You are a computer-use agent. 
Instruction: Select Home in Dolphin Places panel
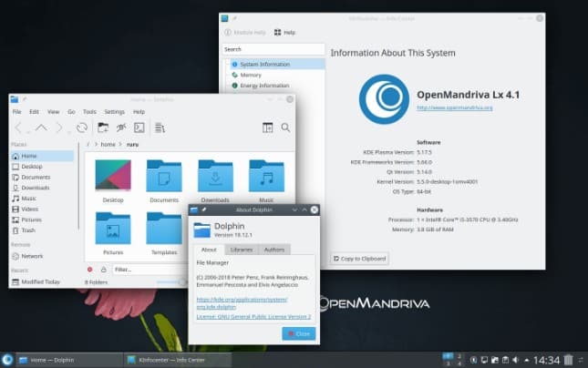click(x=42, y=156)
